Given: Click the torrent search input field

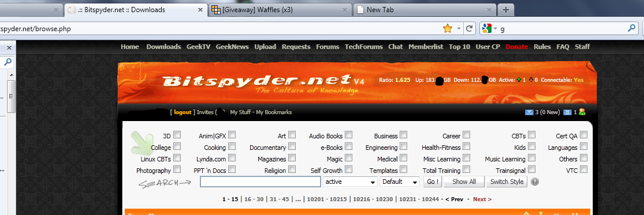Looking at the screenshot, I should (x=260, y=182).
